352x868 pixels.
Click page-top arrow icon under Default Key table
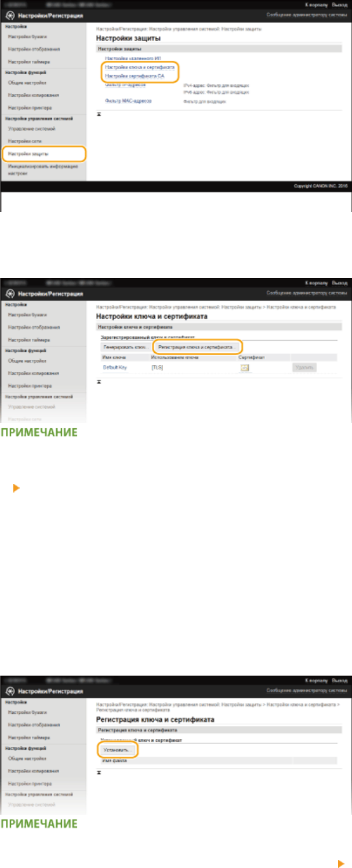(x=99, y=381)
